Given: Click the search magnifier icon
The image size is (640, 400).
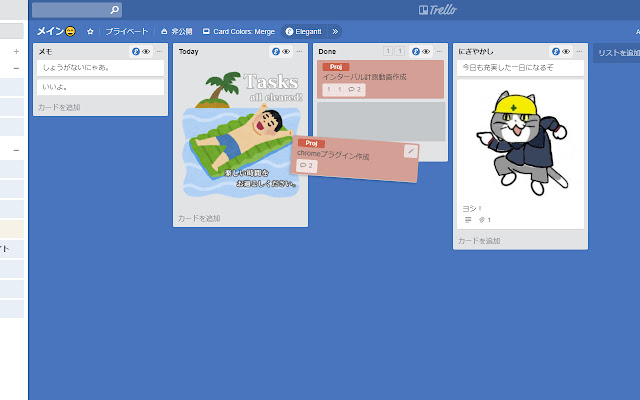Looking at the screenshot, I should click(115, 10).
